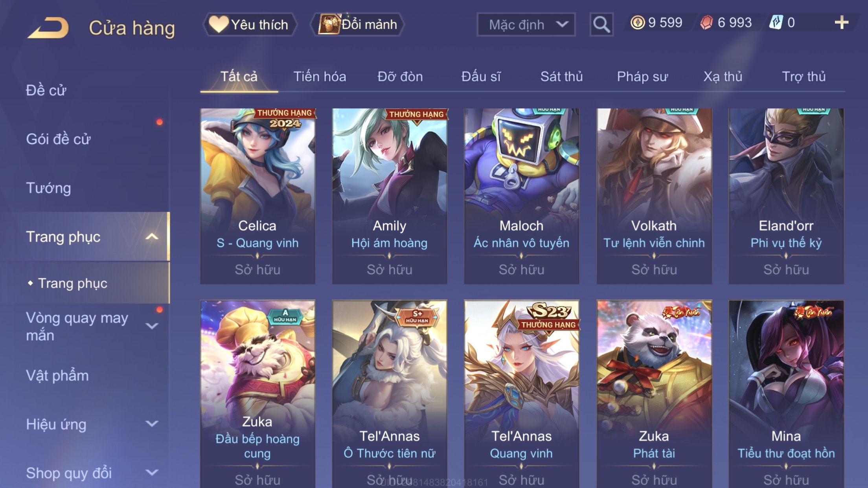This screenshot has width=868, height=488.
Task: Click the blue voucher currency icon
Action: [776, 22]
